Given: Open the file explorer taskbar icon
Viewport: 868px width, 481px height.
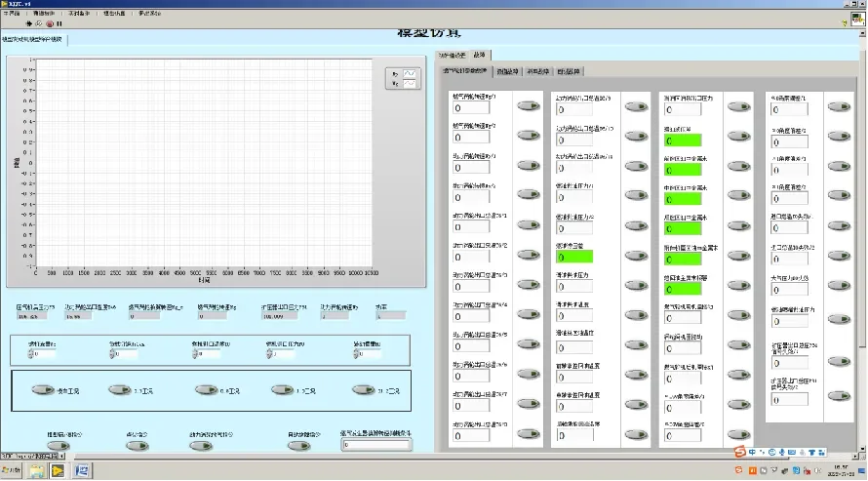Looking at the screenshot, I should tap(37, 470).
